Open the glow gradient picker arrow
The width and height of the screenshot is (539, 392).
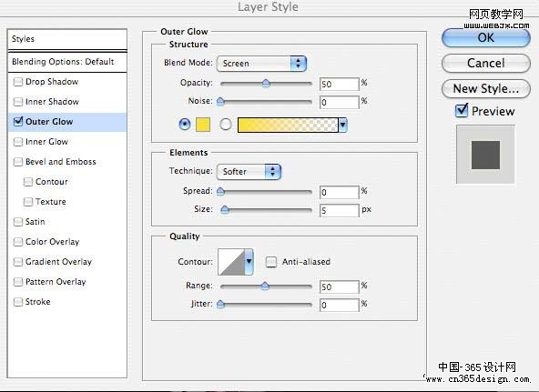point(342,125)
